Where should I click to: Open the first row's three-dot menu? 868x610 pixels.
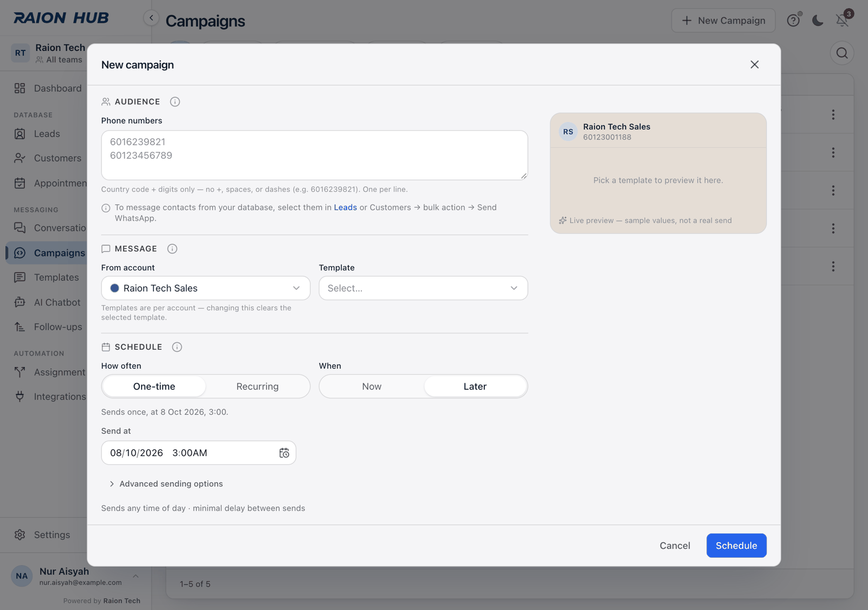833,115
